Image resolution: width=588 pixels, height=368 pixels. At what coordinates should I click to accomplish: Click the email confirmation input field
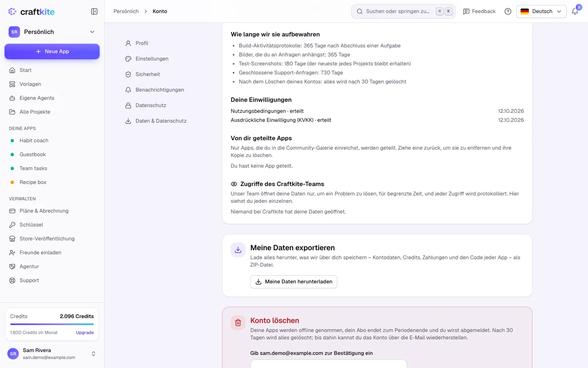point(329,364)
